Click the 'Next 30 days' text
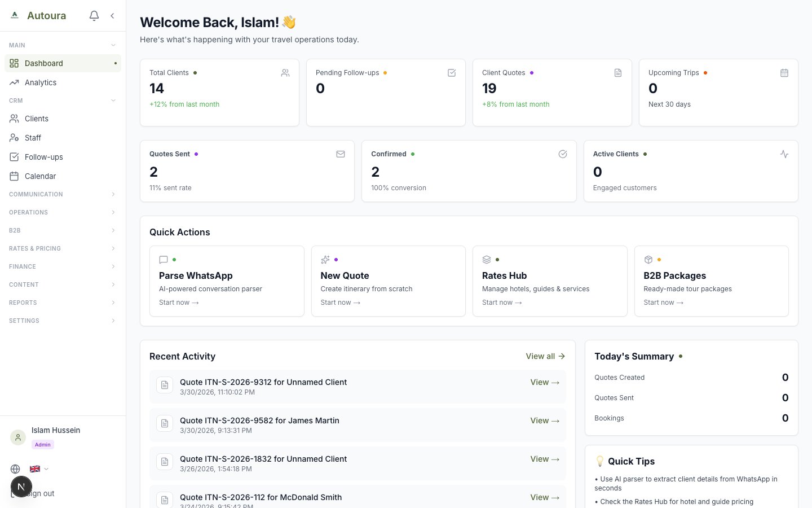The height and width of the screenshot is (508, 812). pos(669,104)
